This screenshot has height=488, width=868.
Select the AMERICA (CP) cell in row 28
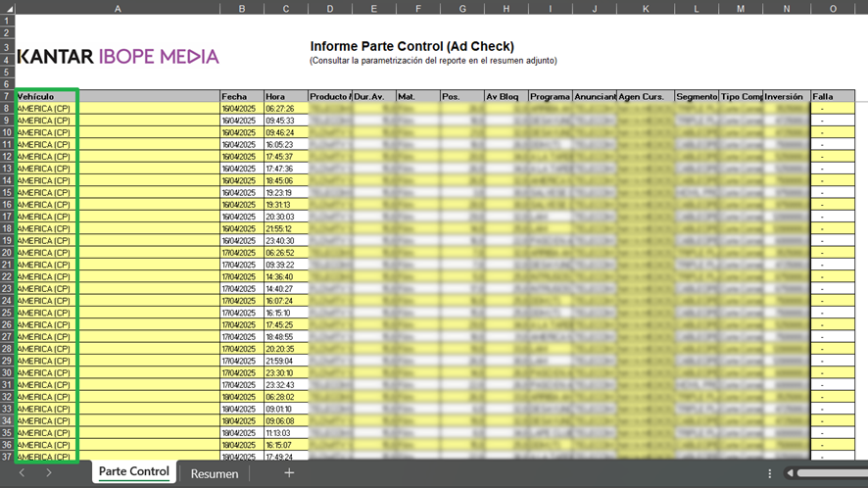point(118,349)
